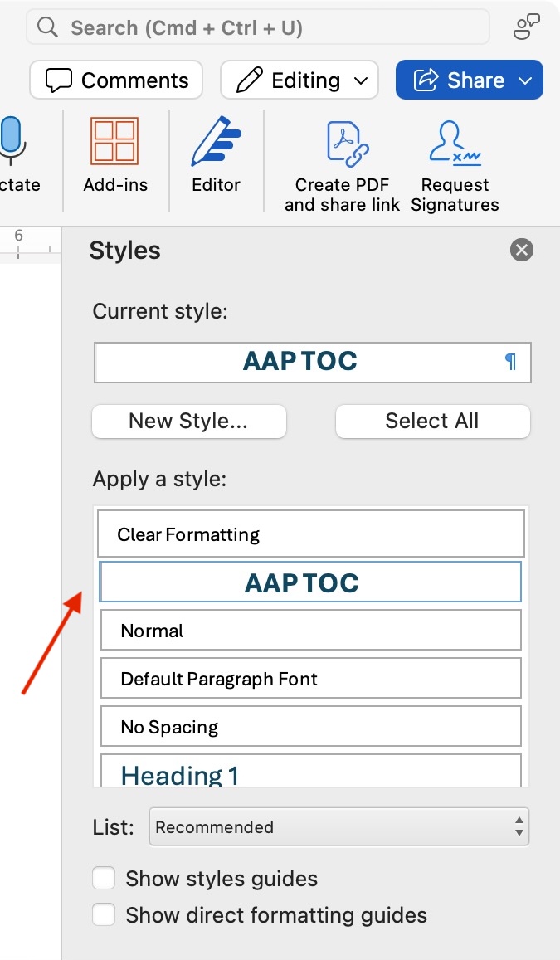Click the paragraph mark in Current style

pos(510,362)
